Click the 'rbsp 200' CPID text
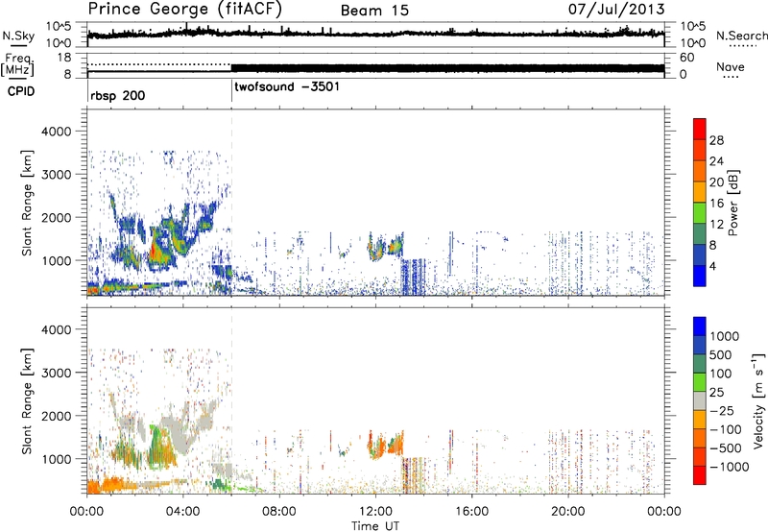Image resolution: width=768 pixels, height=532 pixels. click(117, 95)
